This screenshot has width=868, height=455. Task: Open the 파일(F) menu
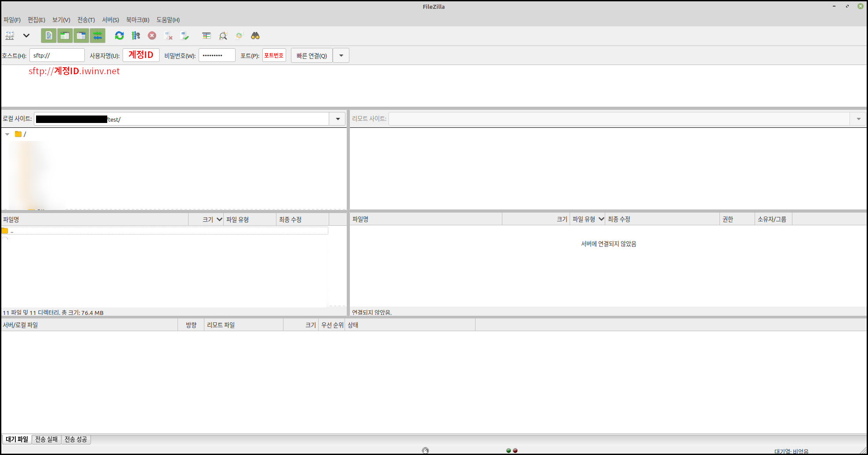[12, 20]
